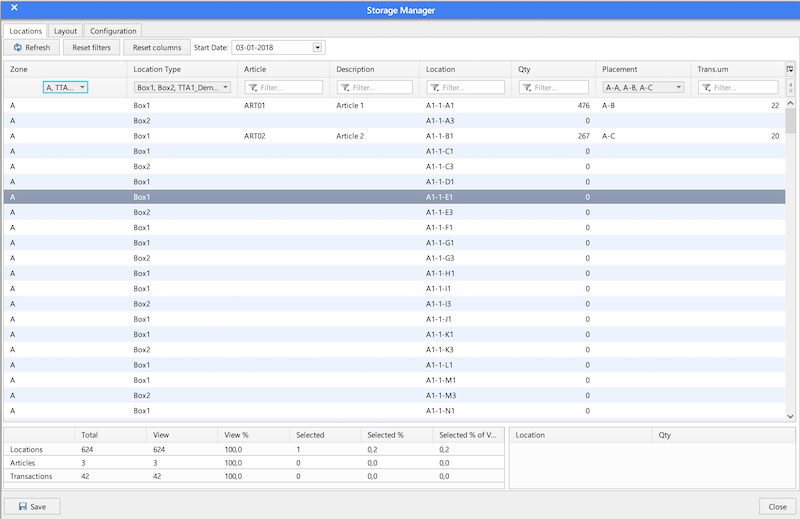Click the Trans.um filter input field
The height and width of the screenshot is (519, 800).
point(738,87)
